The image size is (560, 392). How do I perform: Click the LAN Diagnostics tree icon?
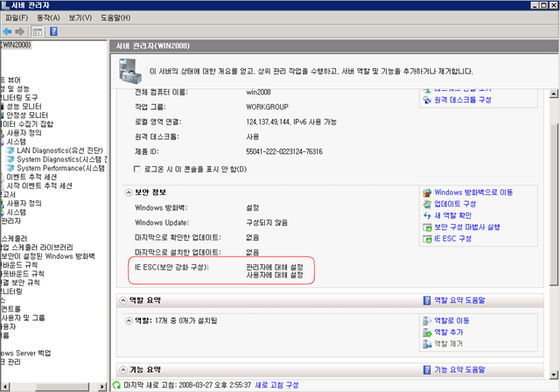coord(10,150)
